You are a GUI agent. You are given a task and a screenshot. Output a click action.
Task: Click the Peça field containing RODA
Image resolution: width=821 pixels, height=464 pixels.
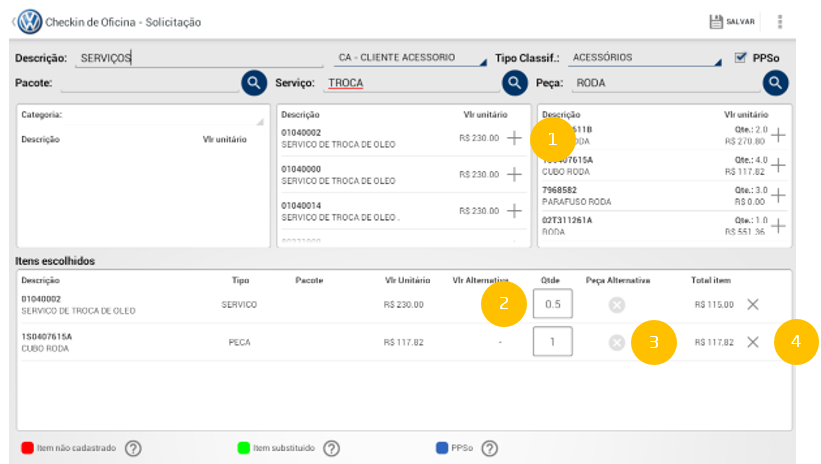pos(665,83)
